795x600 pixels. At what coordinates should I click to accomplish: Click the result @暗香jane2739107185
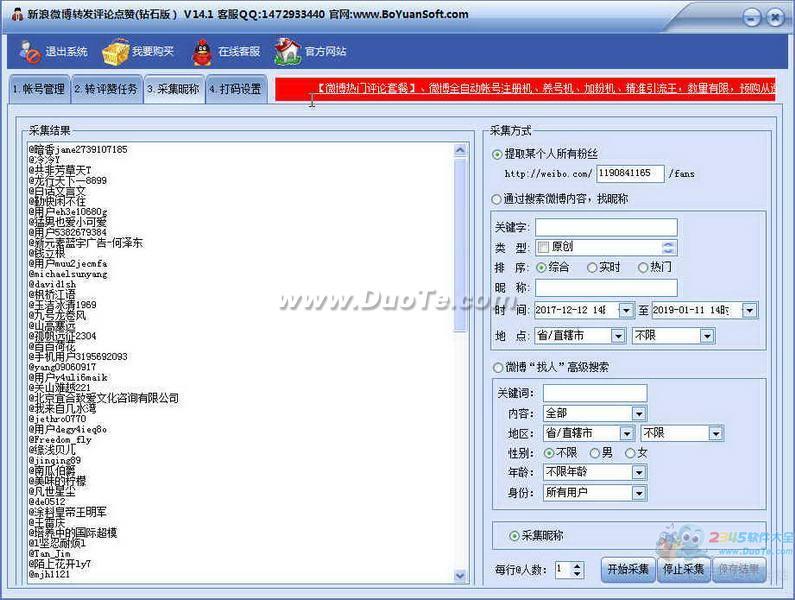[78, 150]
